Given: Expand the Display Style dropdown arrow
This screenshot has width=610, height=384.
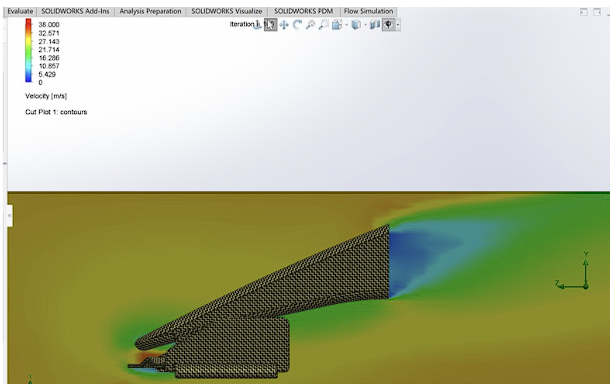Looking at the screenshot, I should 365,25.
